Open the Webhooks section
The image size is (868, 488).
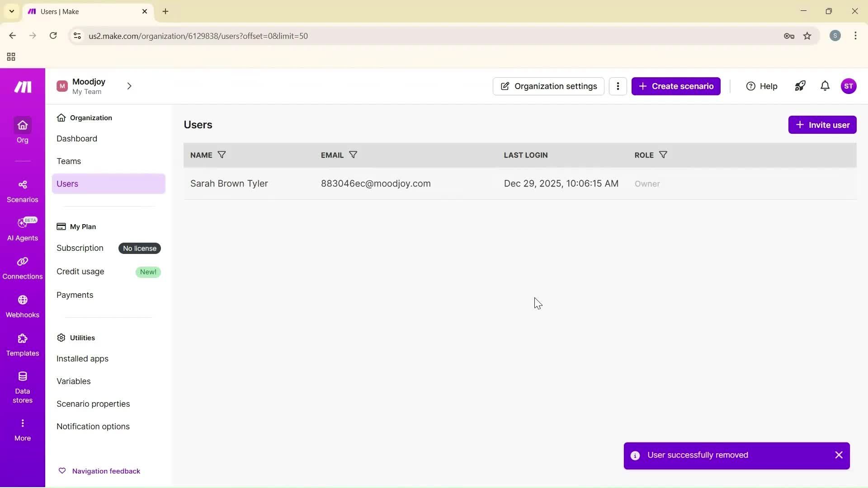pos(23,306)
